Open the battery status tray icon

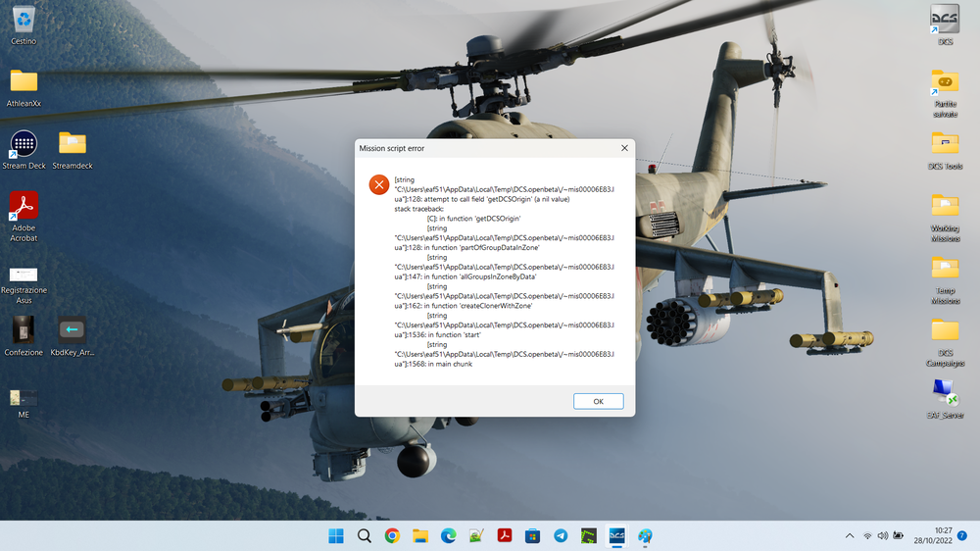click(898, 536)
